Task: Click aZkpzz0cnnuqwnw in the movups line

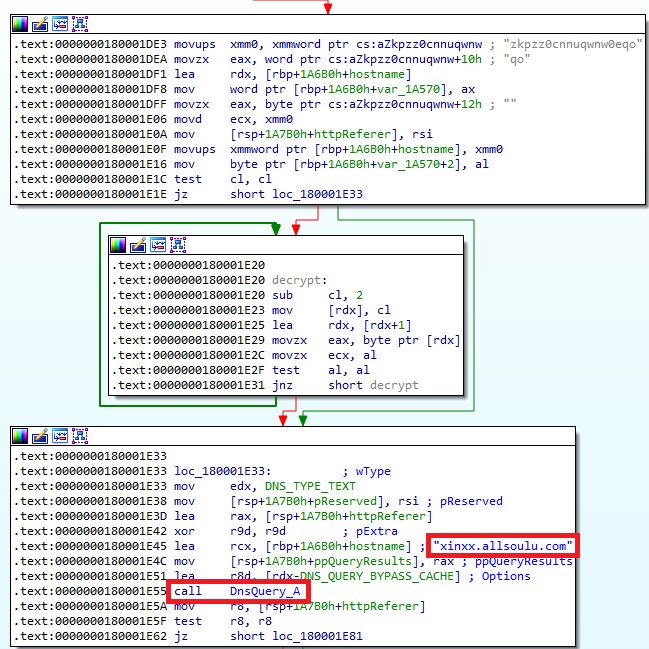Action: coord(429,44)
